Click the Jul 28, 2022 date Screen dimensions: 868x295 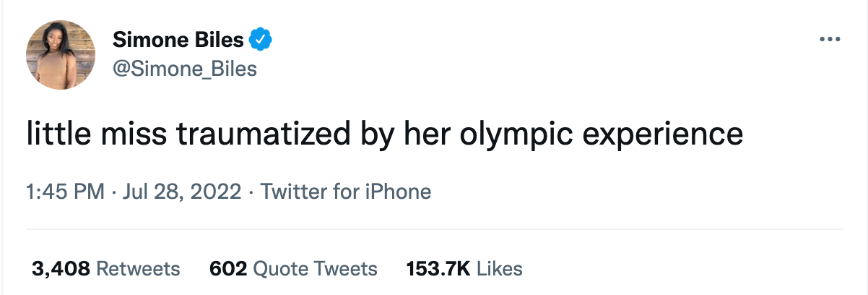182,192
